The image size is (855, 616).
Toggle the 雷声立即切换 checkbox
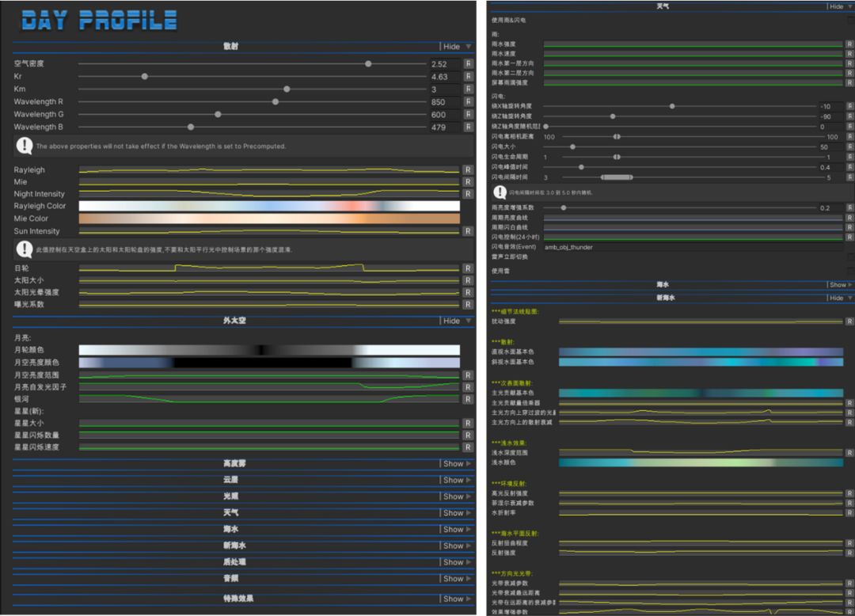[850, 257]
